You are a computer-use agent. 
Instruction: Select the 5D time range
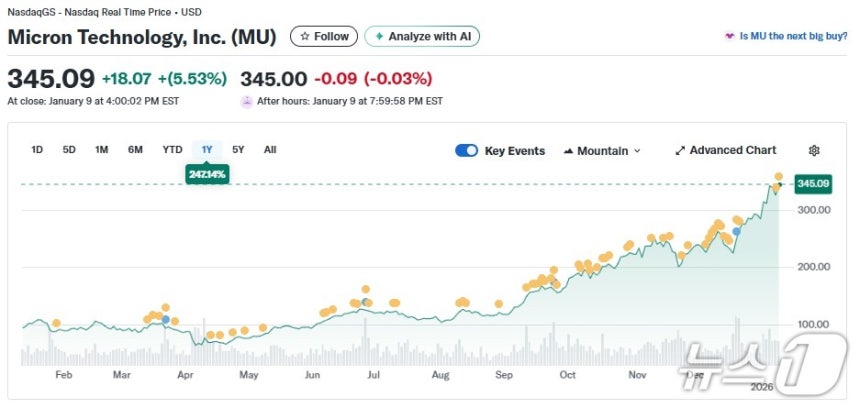pyautogui.click(x=69, y=150)
